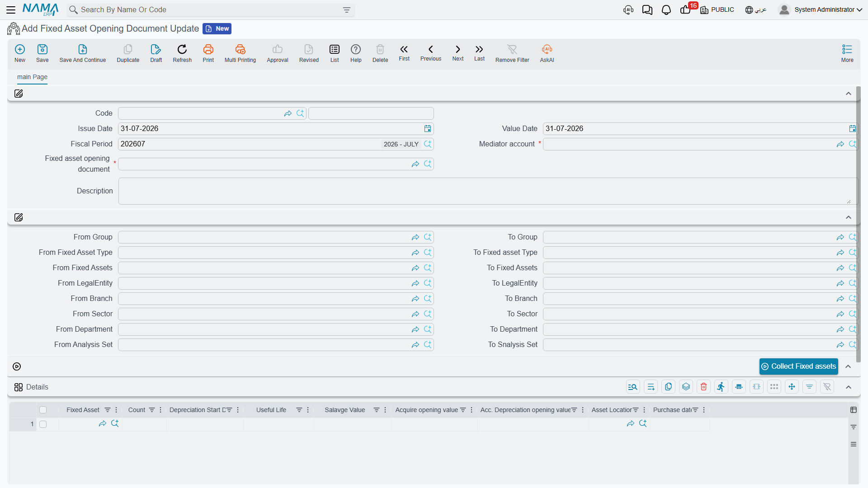This screenshot has height=488, width=868.
Task: Open System Administrator user menu
Action: pyautogui.click(x=821, y=9)
